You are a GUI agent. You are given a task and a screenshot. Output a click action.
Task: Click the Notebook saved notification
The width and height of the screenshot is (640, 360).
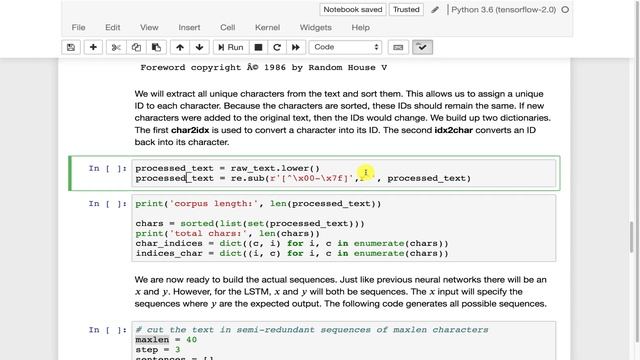click(353, 9)
